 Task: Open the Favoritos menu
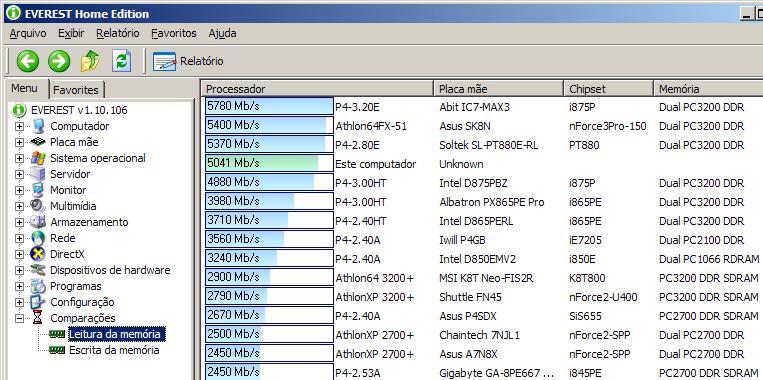pos(174,33)
